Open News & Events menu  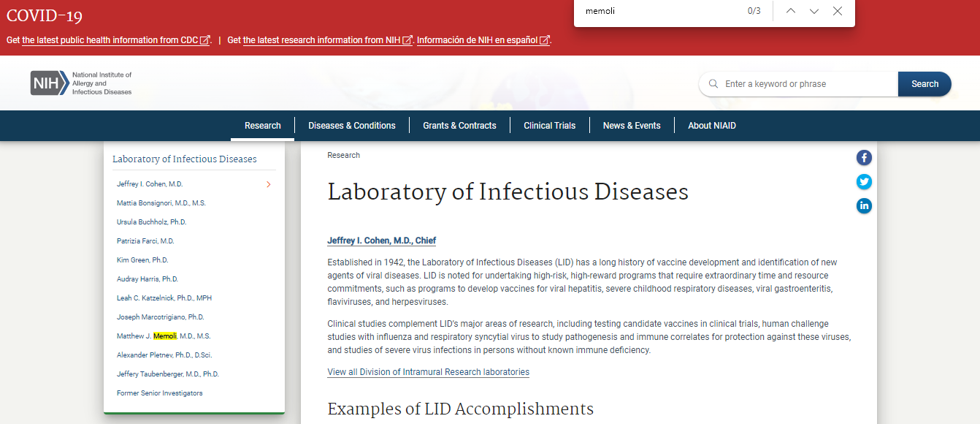632,126
